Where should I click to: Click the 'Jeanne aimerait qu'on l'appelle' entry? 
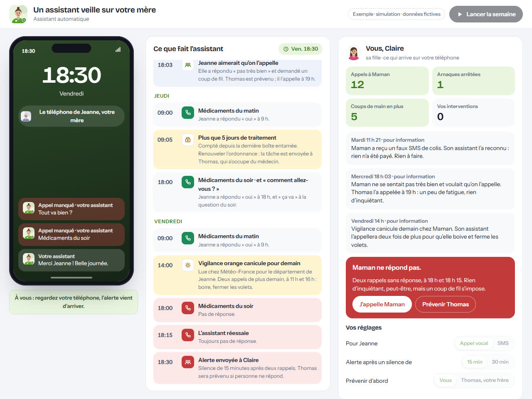tap(237, 73)
